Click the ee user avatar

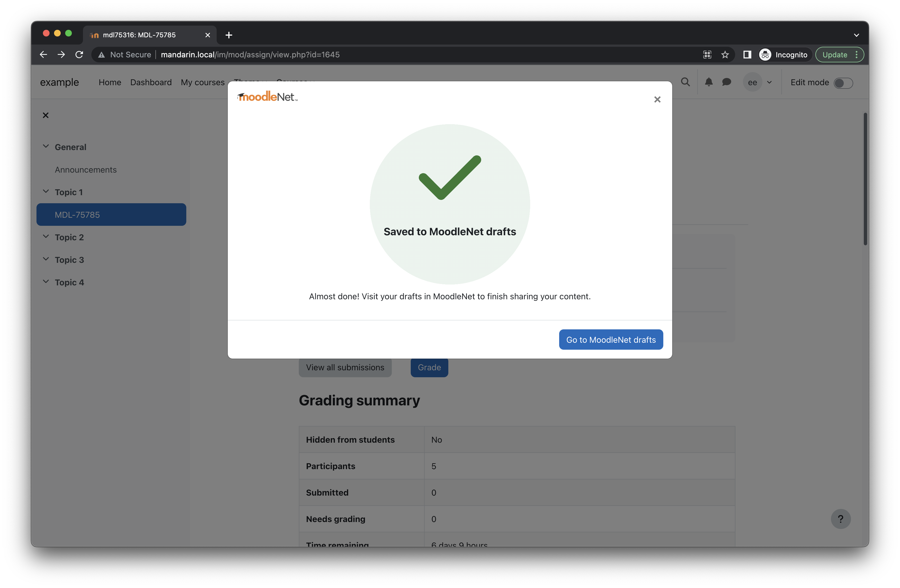tap(752, 82)
